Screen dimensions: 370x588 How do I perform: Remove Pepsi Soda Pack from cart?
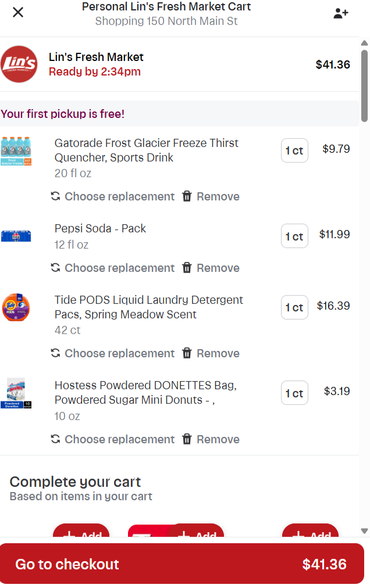(x=211, y=268)
